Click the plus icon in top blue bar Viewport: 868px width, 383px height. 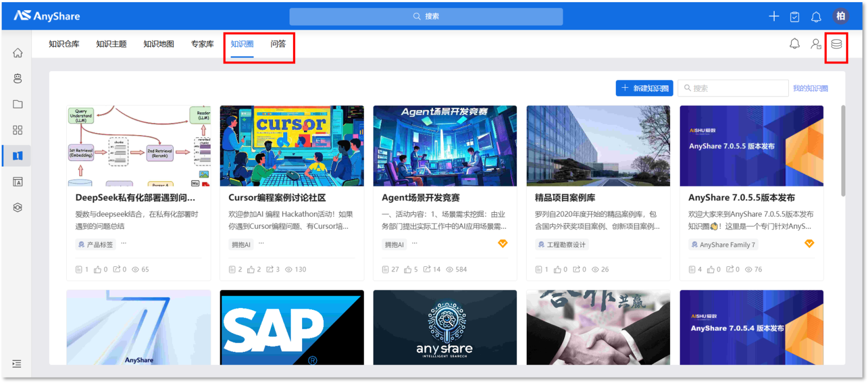coord(774,16)
